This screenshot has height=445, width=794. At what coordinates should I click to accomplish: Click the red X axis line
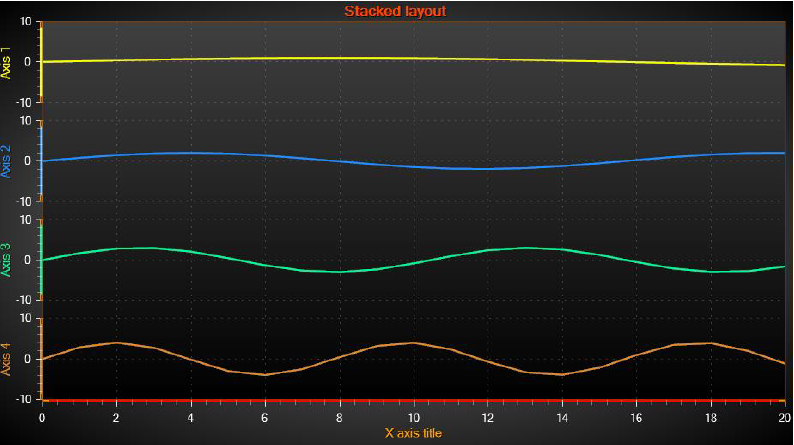(x=413, y=400)
